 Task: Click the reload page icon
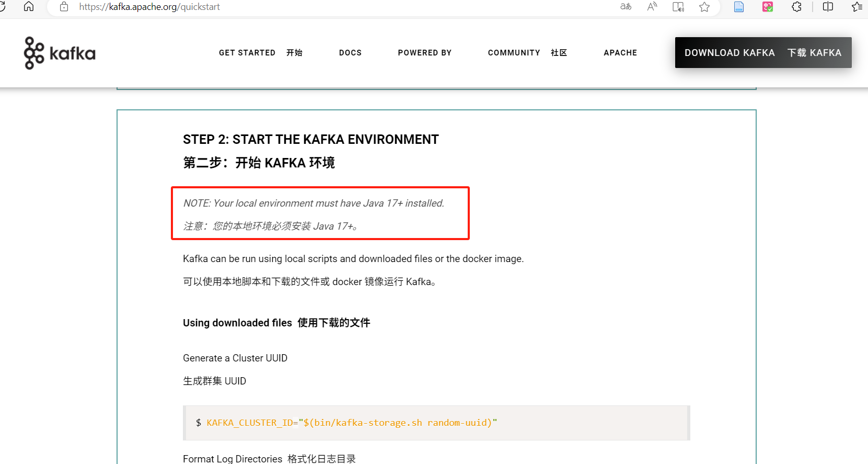coord(3,6)
